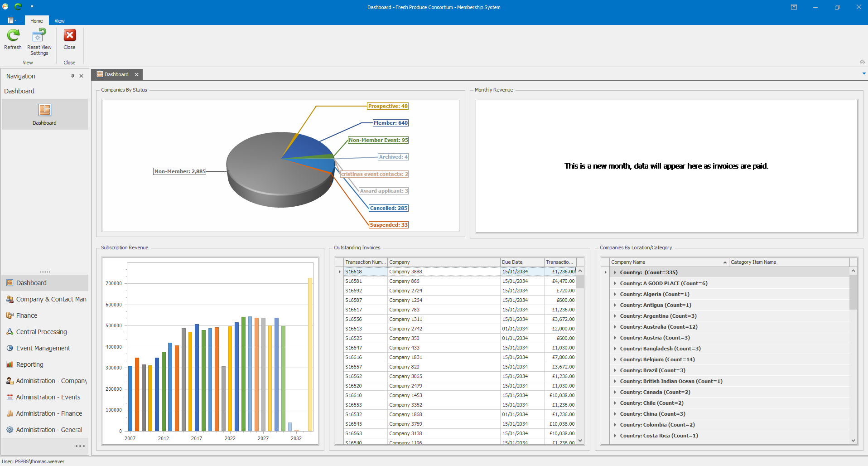The height and width of the screenshot is (466, 868).
Task: Expand the Country: A GOOD PLACE group
Action: [615, 283]
